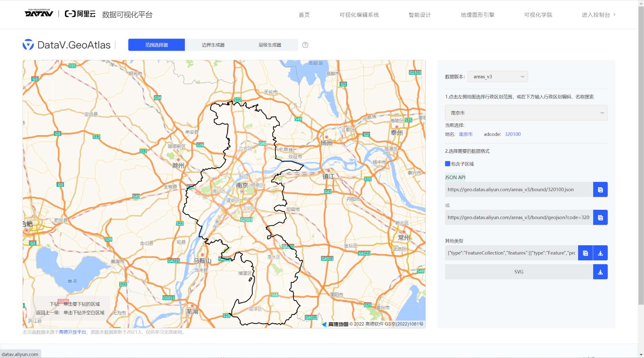Click the DataV.GeoAtlas logo icon
The height and width of the screenshot is (358, 644).
coord(28,45)
